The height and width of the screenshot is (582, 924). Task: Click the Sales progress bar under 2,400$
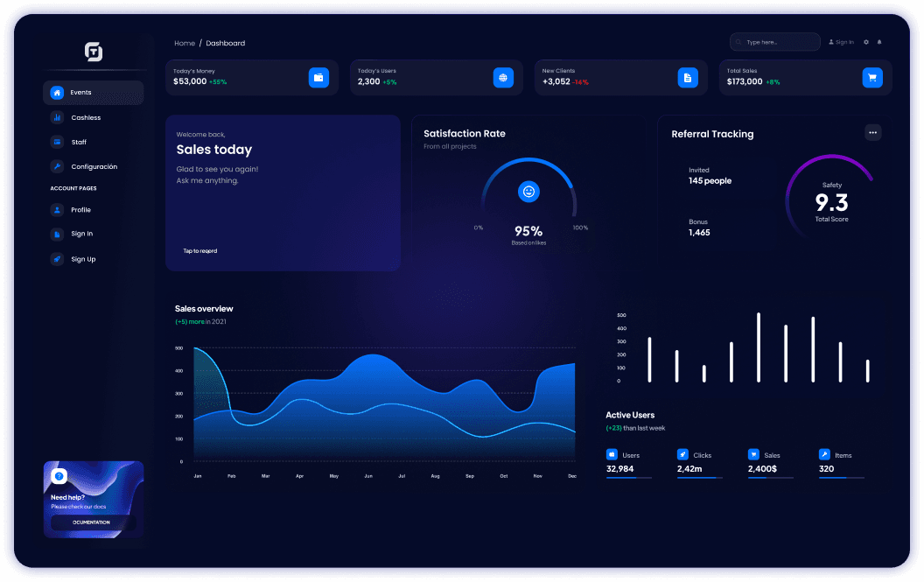pyautogui.click(x=770, y=478)
